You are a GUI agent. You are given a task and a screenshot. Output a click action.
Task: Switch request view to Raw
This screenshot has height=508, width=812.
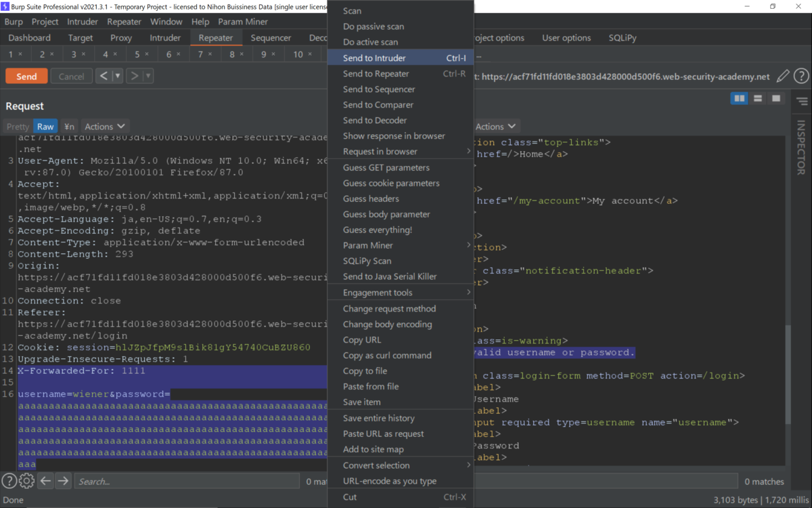pos(45,127)
